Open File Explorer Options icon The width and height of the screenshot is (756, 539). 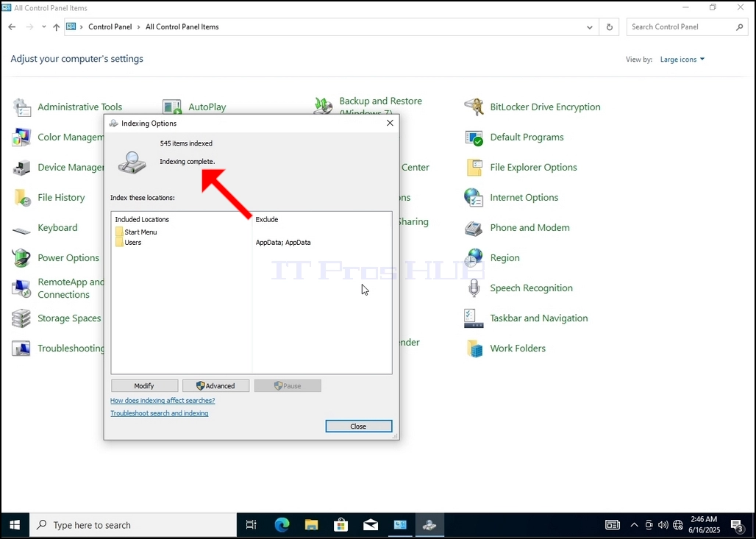pyautogui.click(x=474, y=168)
